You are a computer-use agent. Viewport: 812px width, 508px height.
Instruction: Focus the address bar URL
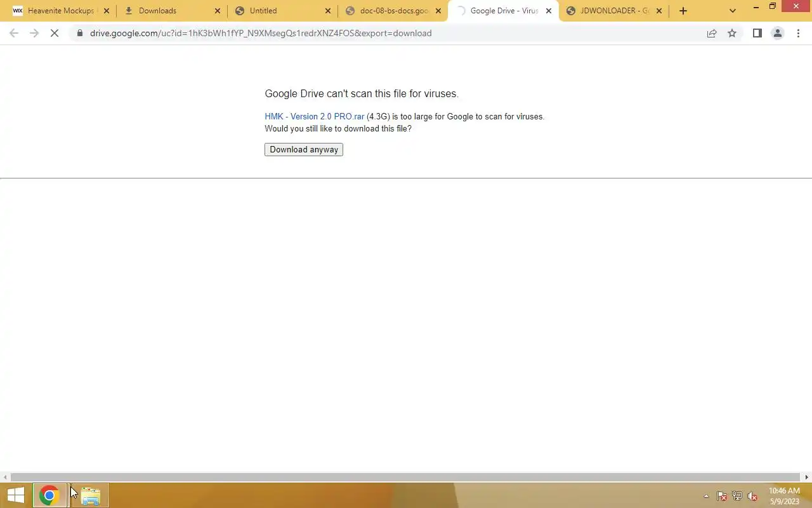pyautogui.click(x=261, y=33)
